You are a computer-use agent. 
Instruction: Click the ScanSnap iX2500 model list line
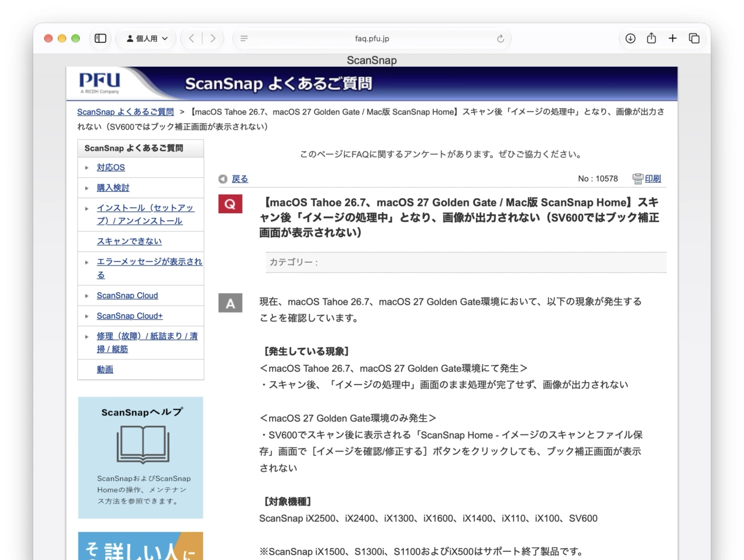[x=428, y=518]
